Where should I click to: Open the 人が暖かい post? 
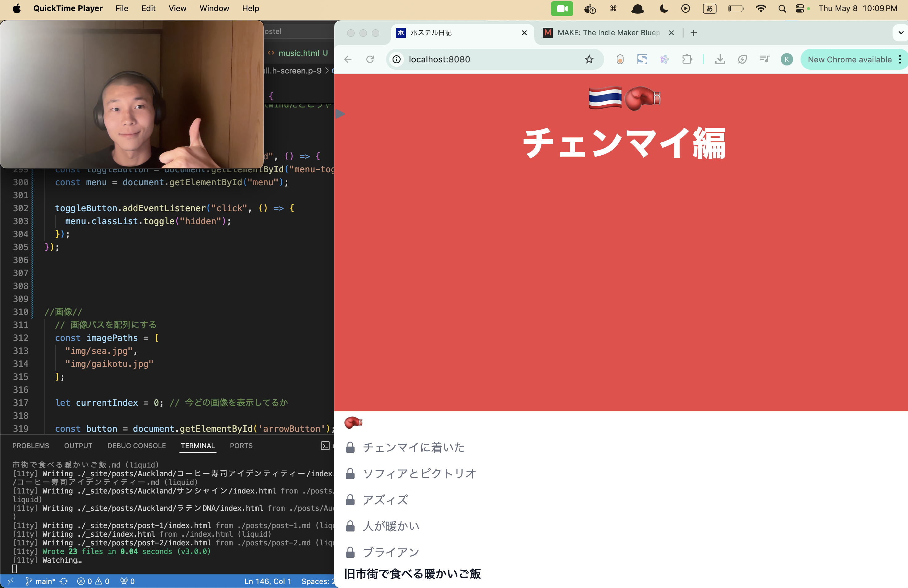point(391,526)
